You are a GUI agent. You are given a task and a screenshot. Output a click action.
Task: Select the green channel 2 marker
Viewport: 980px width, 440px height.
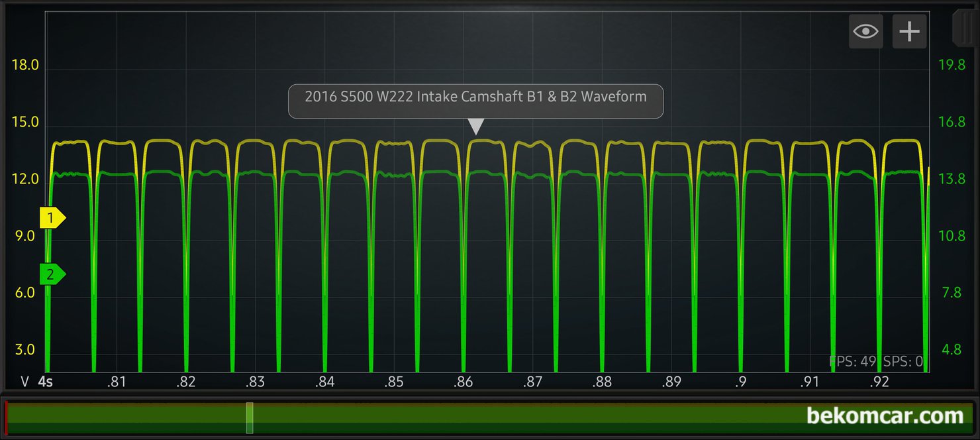pos(52,274)
